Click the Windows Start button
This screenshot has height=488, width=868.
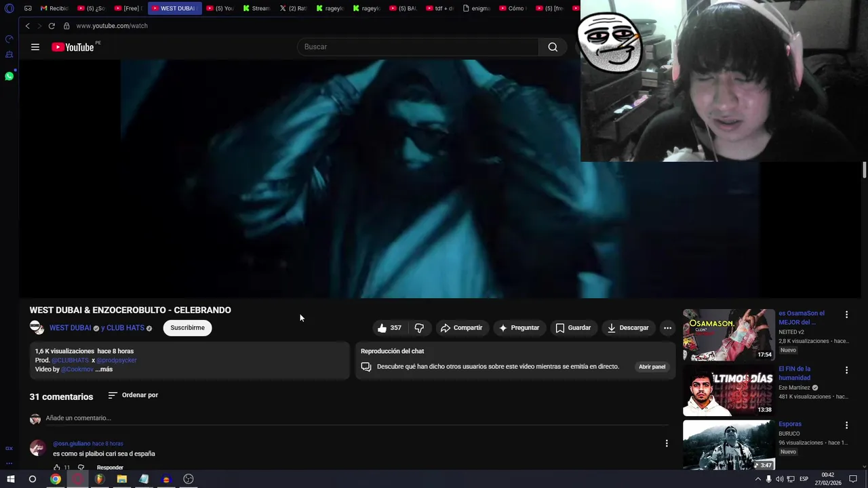point(11,479)
